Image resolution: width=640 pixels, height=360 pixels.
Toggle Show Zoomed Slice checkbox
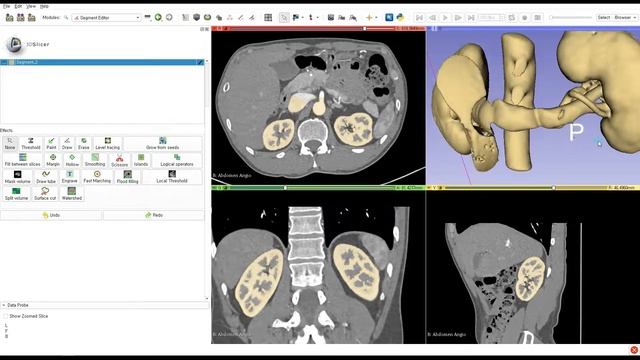(6, 316)
